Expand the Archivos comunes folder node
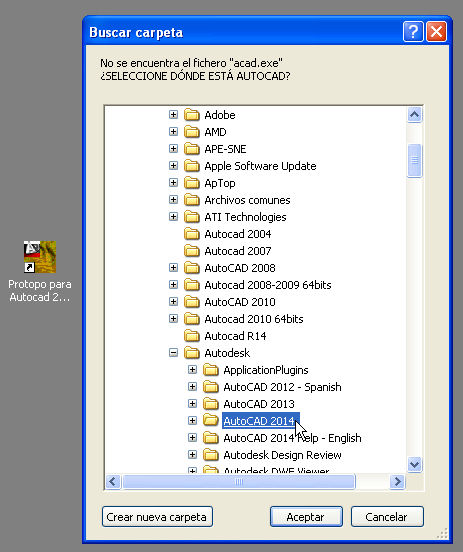 coord(173,200)
